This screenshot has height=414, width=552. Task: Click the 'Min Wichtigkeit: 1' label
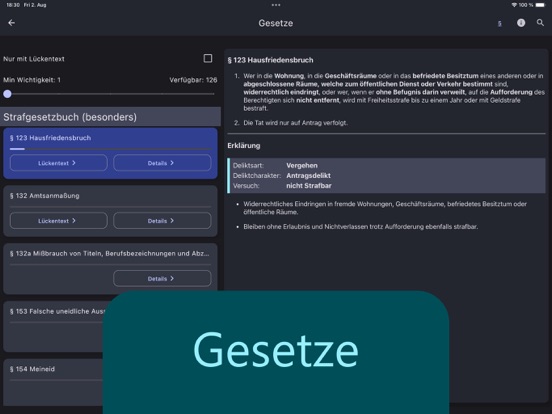[32, 80]
